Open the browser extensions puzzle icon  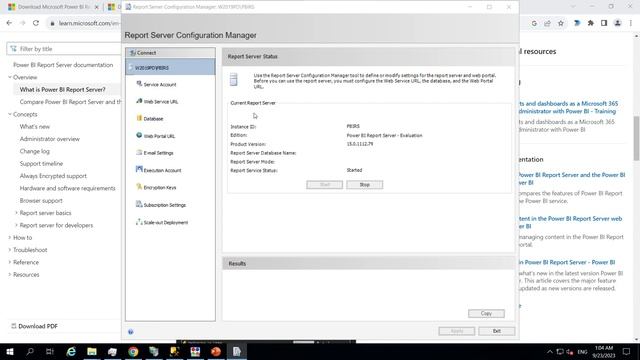tap(591, 23)
